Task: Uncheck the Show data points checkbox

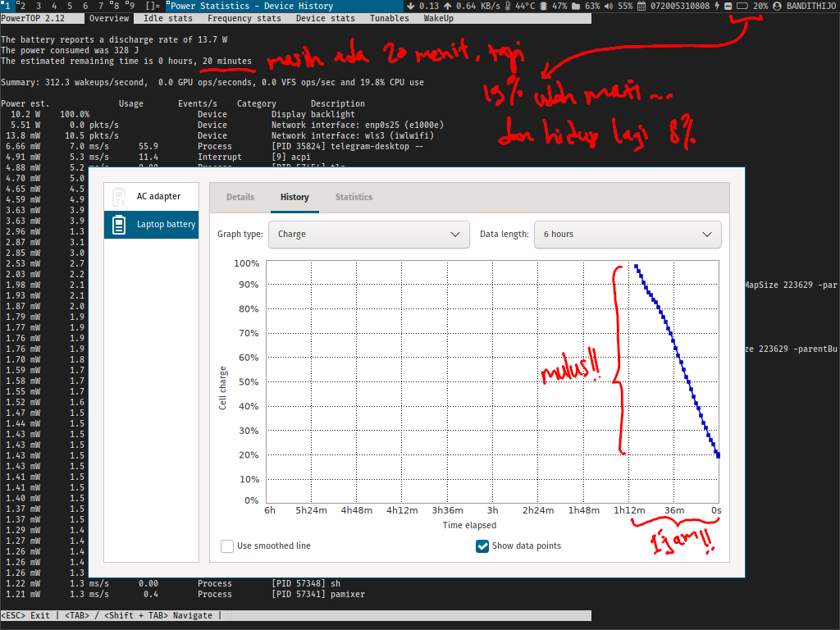Action: point(482,546)
